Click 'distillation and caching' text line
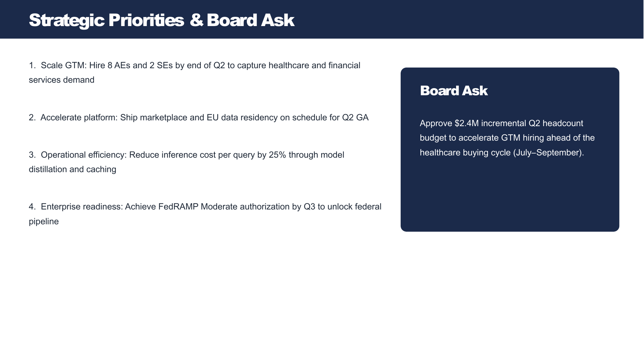Viewport: 644px width, 362px height. 72,169
